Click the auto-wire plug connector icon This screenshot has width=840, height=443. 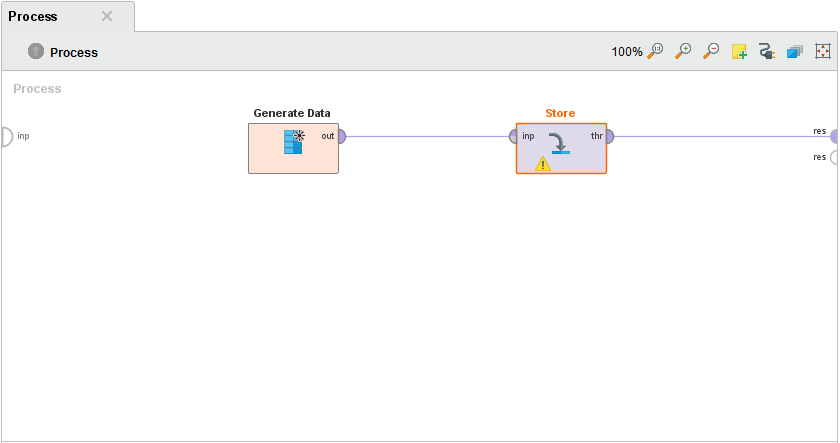pyautogui.click(x=767, y=51)
